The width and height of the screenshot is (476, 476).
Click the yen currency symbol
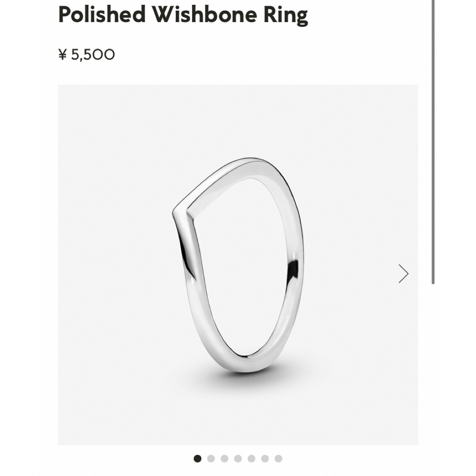click(62, 55)
